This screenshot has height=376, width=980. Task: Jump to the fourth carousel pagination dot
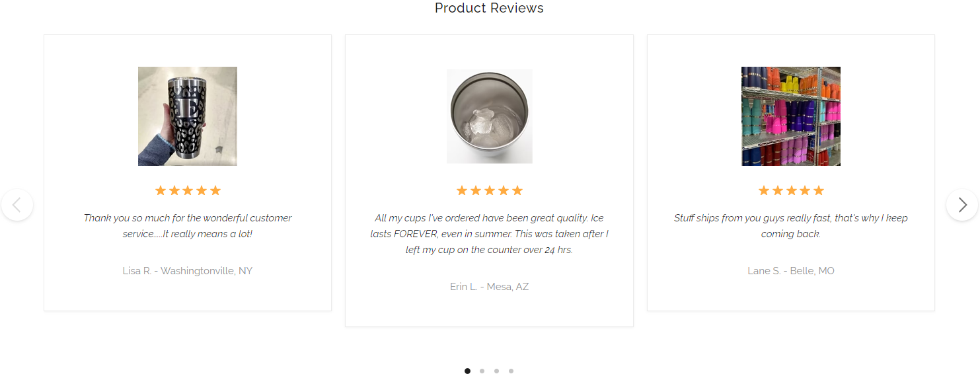[x=511, y=371]
